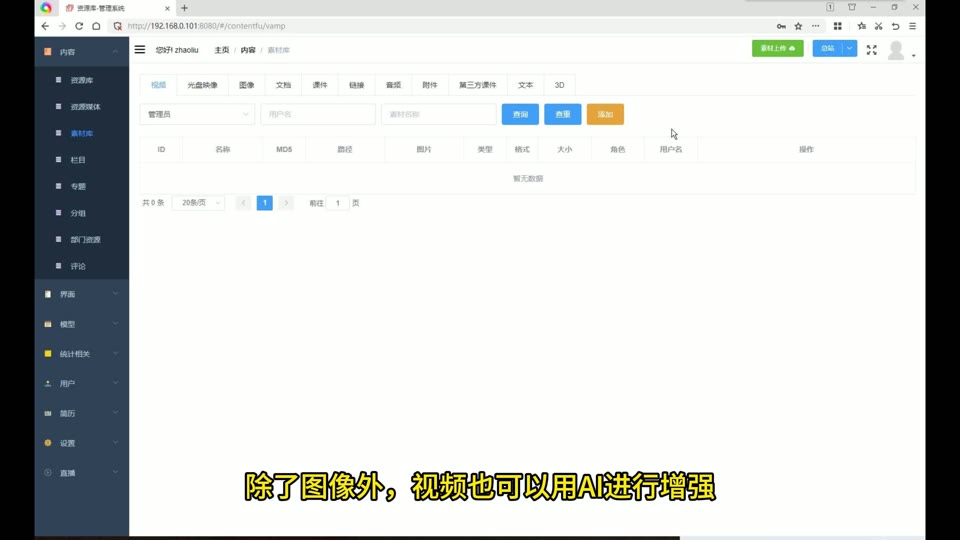Toggle fullscreen with the expand arrows icon
This screenshot has height=540, width=960.
(871, 50)
